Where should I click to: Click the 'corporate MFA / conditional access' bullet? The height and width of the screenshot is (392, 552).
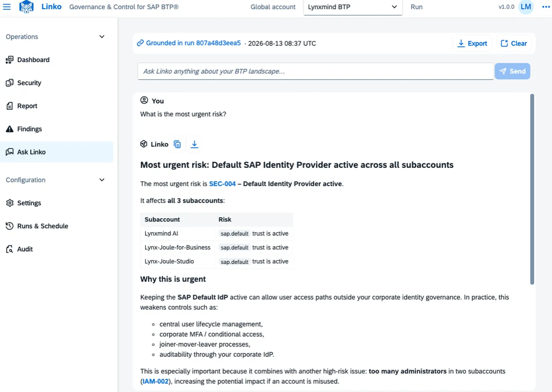coord(212,334)
